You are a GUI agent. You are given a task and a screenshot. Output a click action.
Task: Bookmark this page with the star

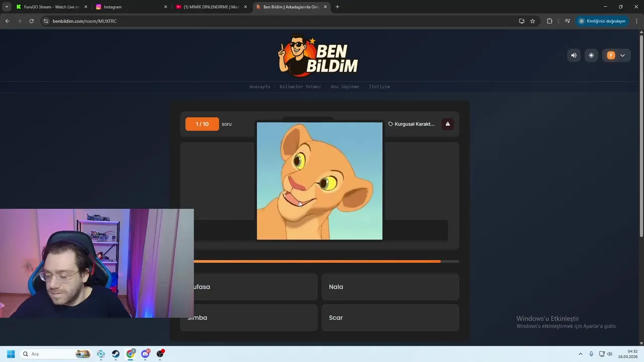pyautogui.click(x=532, y=21)
